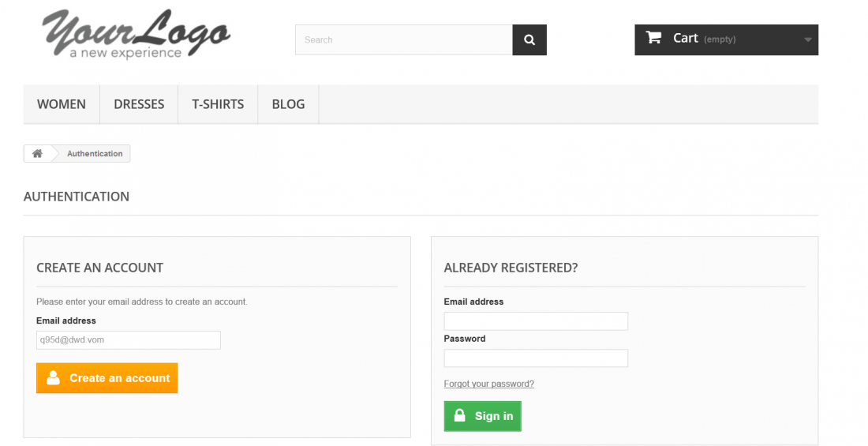
Task: Focus the Search input field
Action: [404, 40]
